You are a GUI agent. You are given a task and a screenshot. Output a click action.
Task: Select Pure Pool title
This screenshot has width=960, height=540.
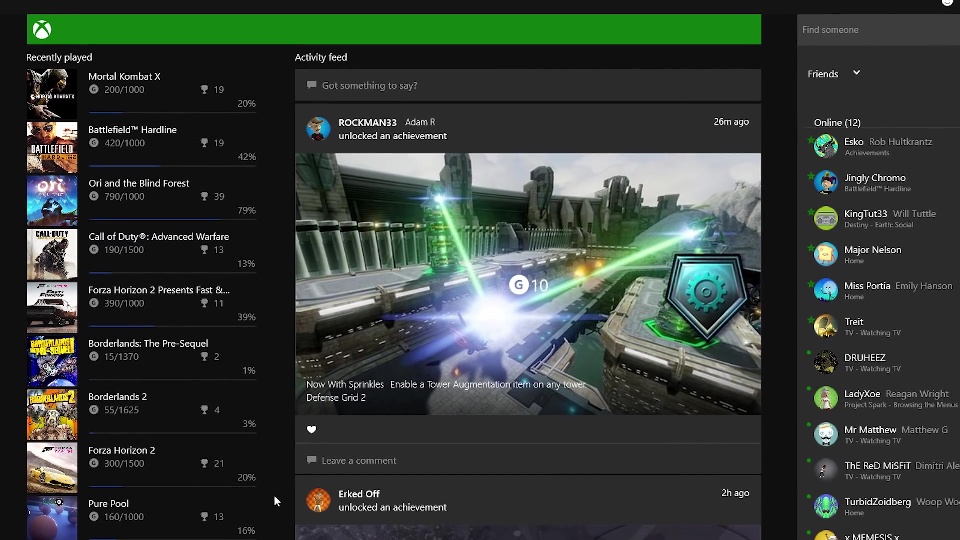[108, 503]
